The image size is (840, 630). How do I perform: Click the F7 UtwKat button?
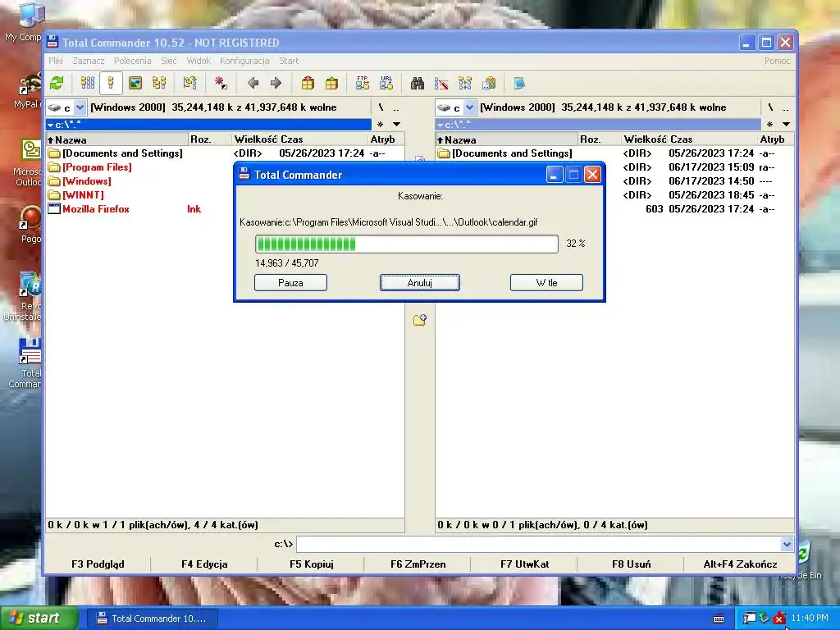point(524,564)
